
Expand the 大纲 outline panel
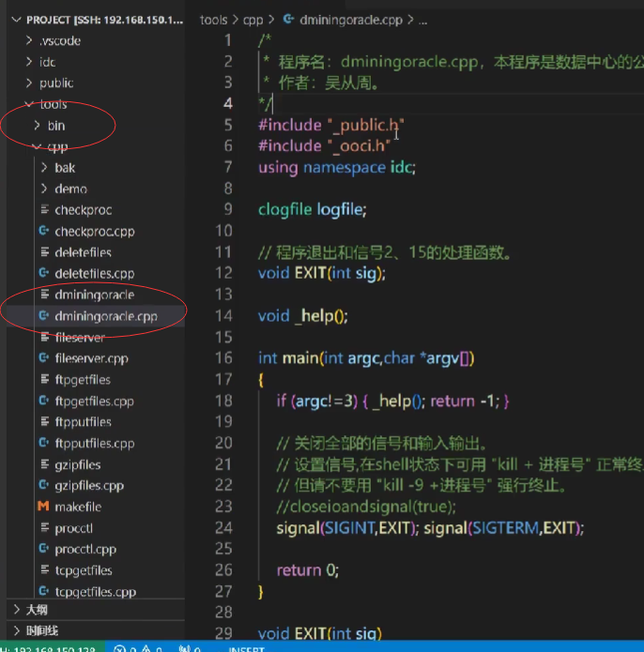point(17,610)
